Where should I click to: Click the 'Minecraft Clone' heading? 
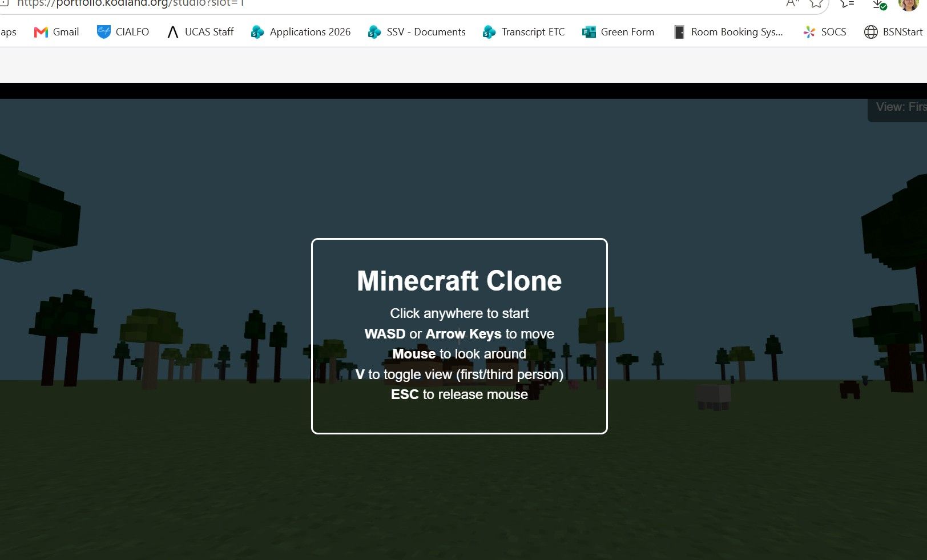click(460, 281)
